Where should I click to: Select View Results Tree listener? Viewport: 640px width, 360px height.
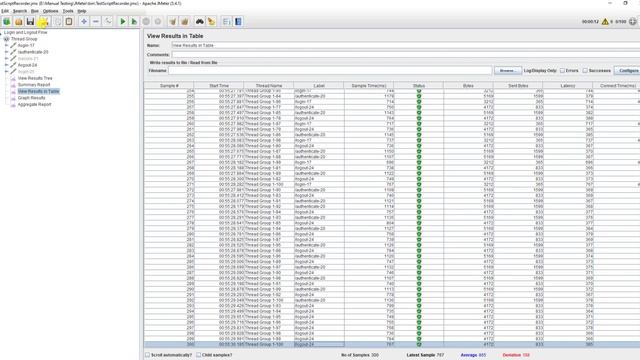35,78
